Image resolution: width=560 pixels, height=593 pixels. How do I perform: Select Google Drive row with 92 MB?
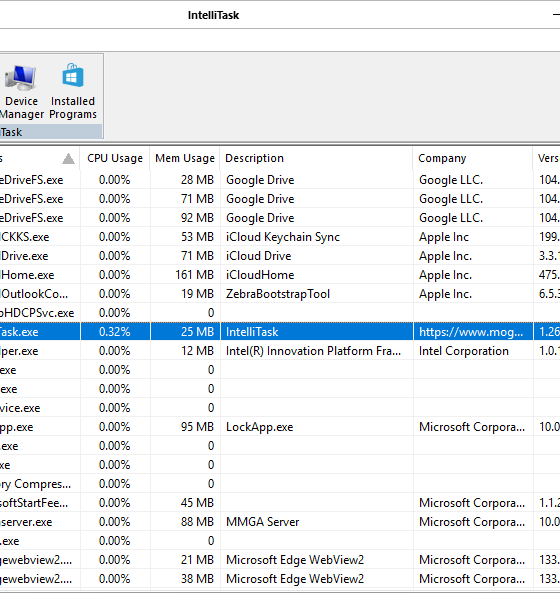click(280, 218)
